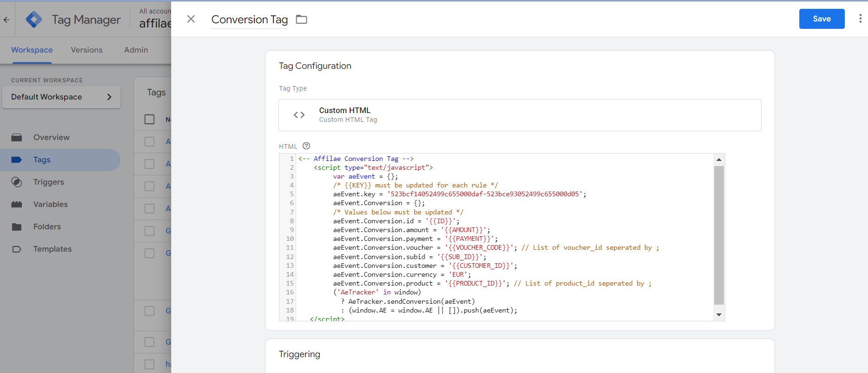Click the folder icon beside the tag name
The height and width of the screenshot is (373, 868).
302,20
